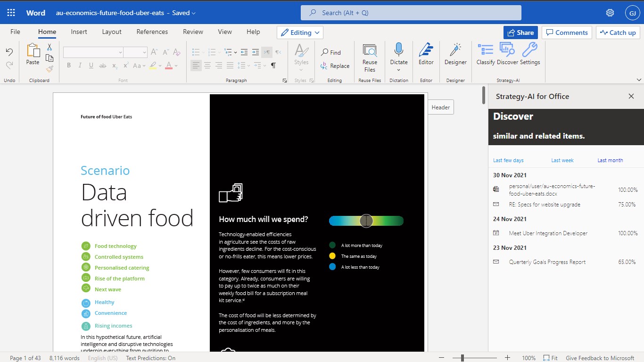
Task: Toggle show/hide paragraph marks
Action: 273,66
